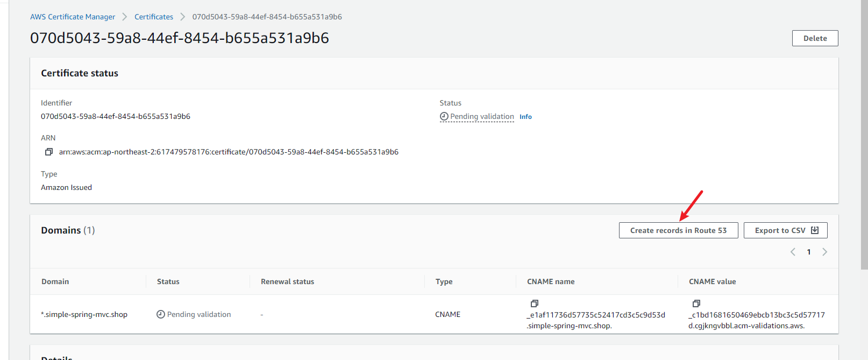
Task: Copy the CNAME value icon
Action: tap(696, 303)
